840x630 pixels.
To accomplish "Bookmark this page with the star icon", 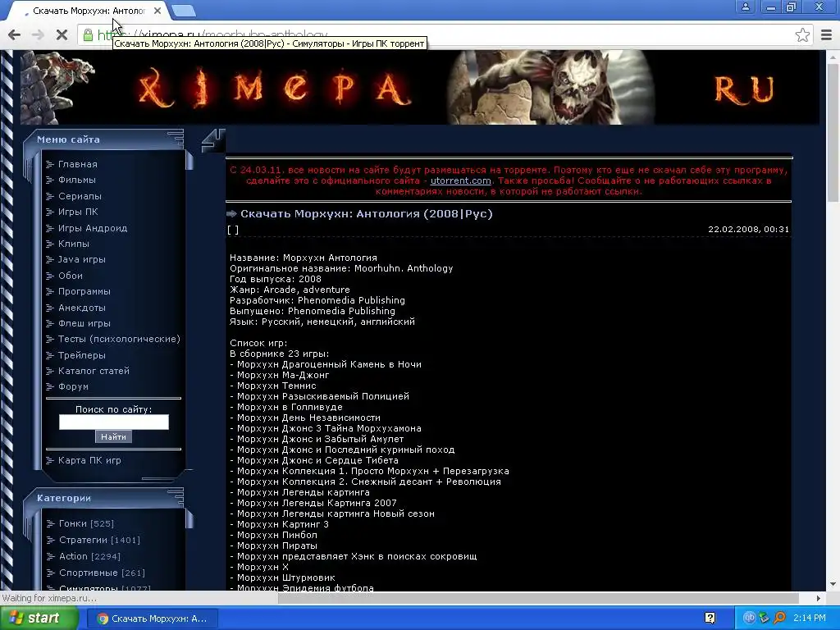I will pyautogui.click(x=802, y=34).
